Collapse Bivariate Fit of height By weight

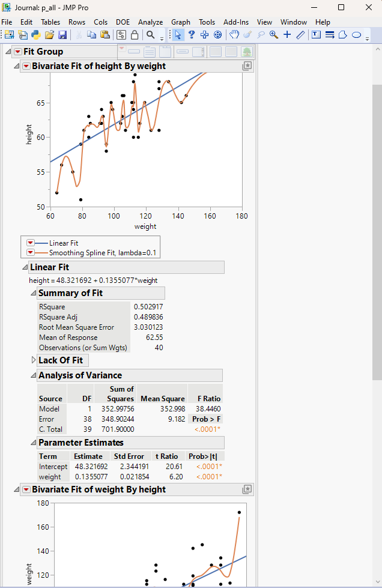pyautogui.click(x=16, y=67)
